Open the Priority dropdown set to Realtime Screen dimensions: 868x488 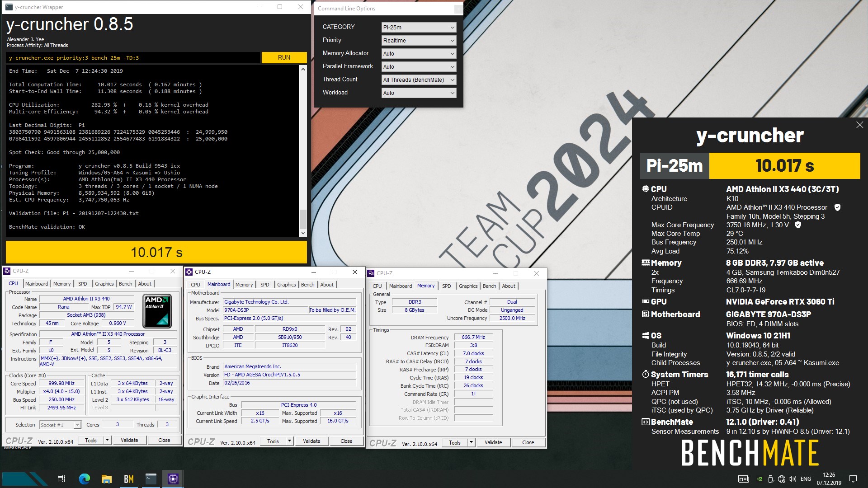pos(419,40)
